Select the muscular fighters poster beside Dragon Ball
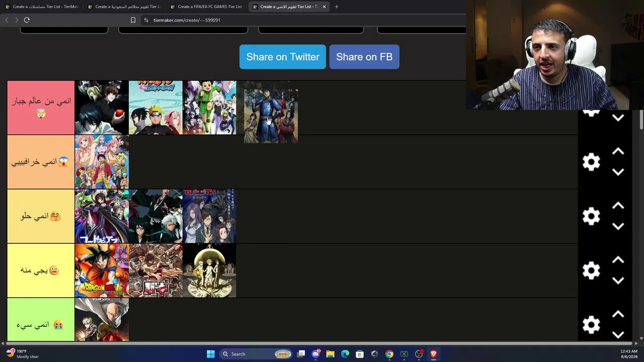The image size is (644, 362). click(x=155, y=270)
